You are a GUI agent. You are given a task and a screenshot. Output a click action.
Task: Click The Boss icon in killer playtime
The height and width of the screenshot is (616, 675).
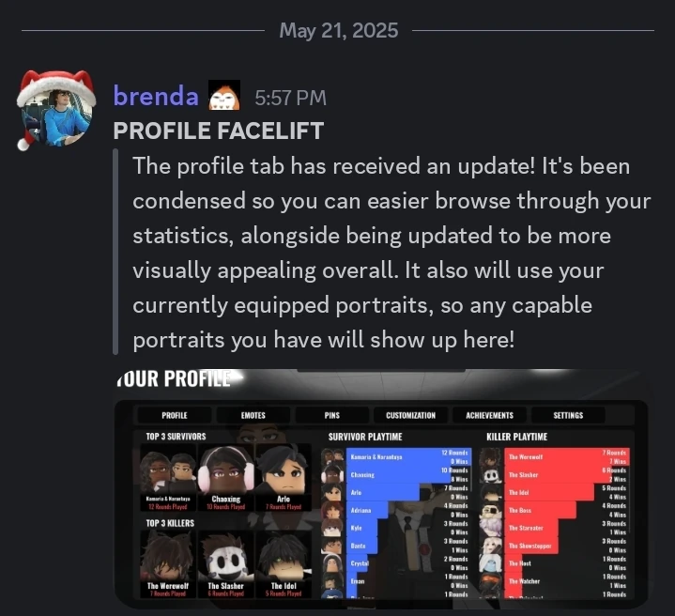tap(491, 510)
